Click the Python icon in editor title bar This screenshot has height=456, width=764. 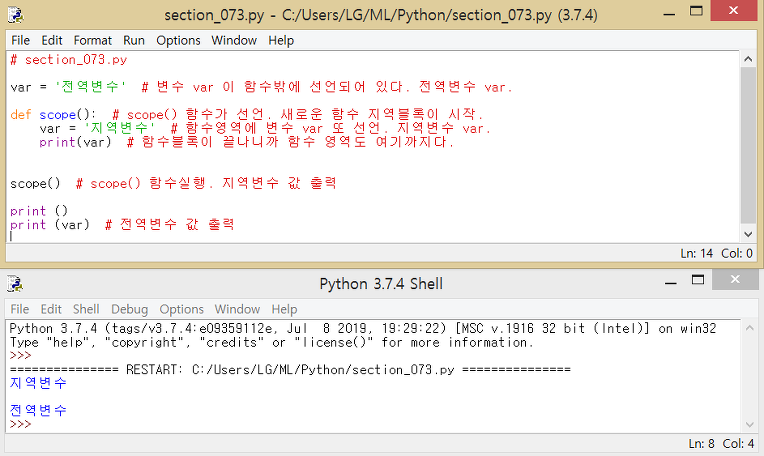tap(15, 15)
